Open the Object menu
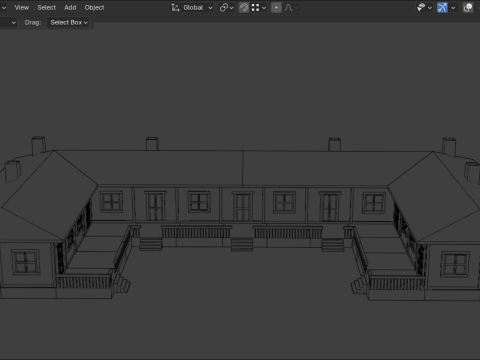The image size is (480, 360). [x=94, y=7]
